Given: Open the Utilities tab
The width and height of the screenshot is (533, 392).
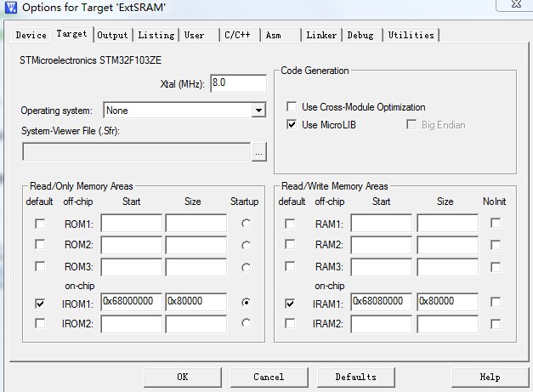Looking at the screenshot, I should [x=411, y=35].
